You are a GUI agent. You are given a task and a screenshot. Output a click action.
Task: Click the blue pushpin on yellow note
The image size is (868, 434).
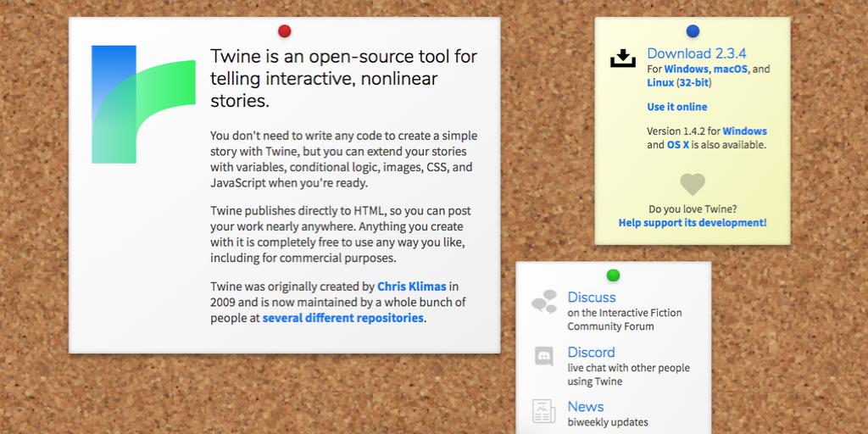coord(693,31)
